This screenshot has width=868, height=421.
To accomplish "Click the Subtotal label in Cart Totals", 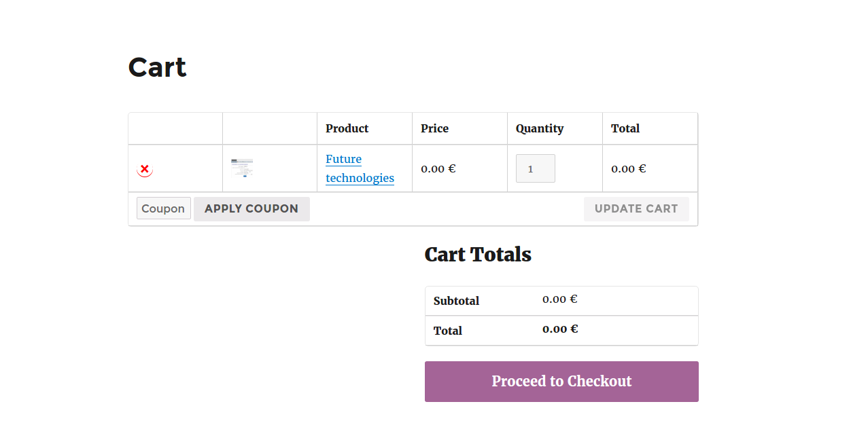I will pos(456,301).
